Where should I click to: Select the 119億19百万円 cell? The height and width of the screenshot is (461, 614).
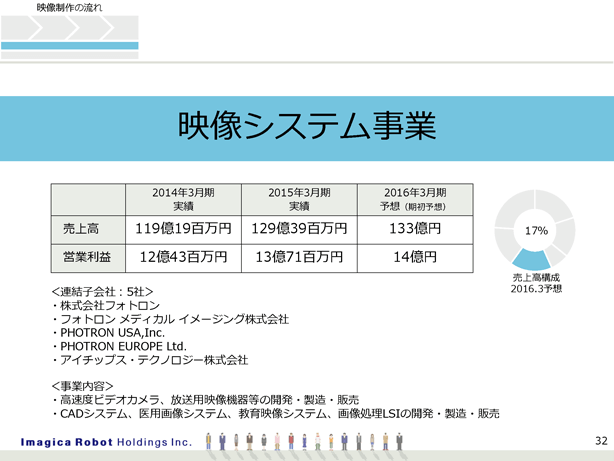click(x=183, y=230)
